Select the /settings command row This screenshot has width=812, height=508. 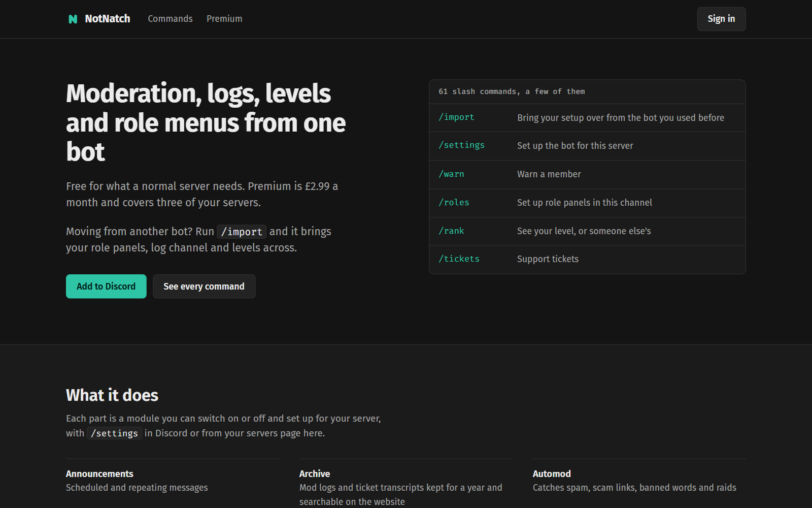coord(587,146)
